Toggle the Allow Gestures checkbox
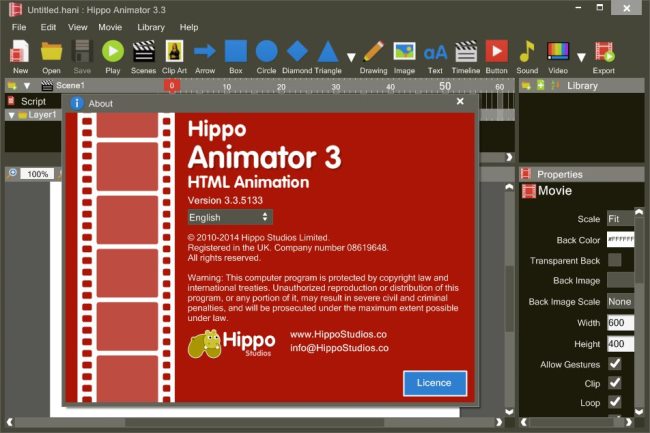The image size is (650, 433). point(615,364)
